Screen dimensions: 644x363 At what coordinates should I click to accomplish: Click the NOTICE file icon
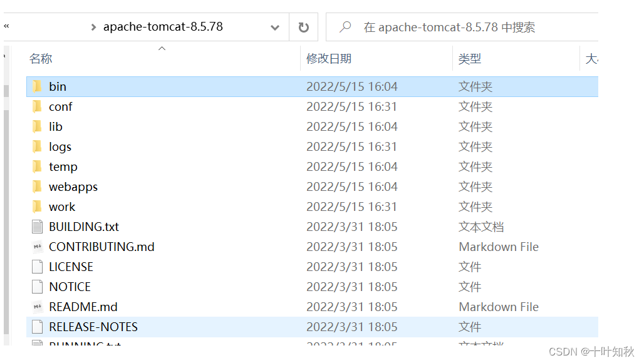pos(38,287)
